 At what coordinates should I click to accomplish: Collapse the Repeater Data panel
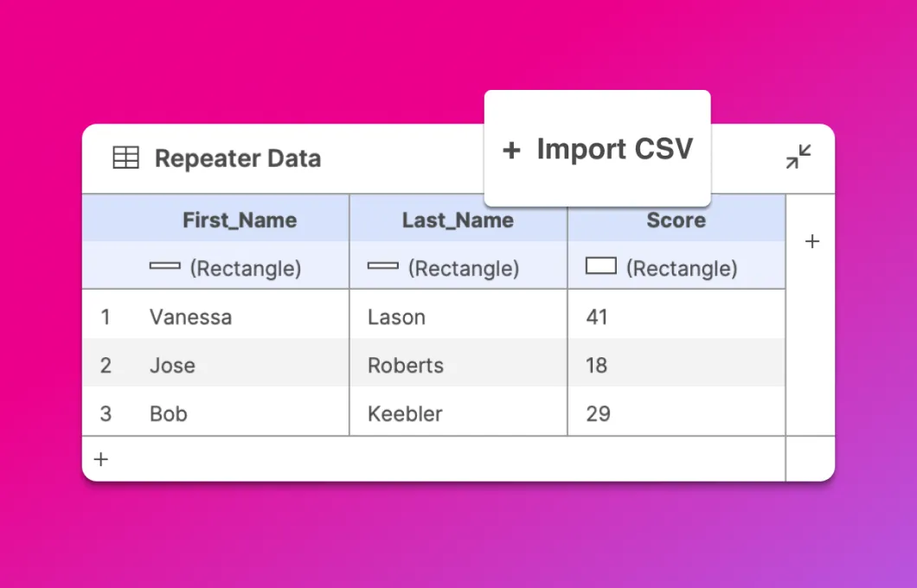tap(798, 157)
